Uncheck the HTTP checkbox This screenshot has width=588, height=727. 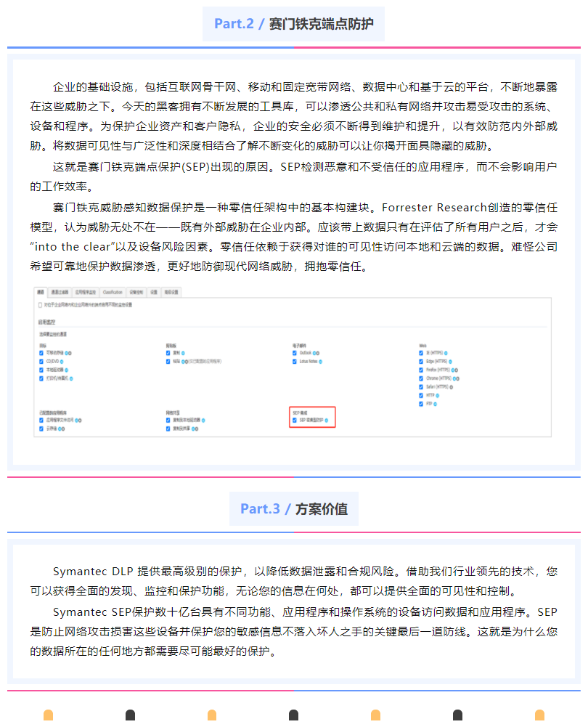click(421, 396)
